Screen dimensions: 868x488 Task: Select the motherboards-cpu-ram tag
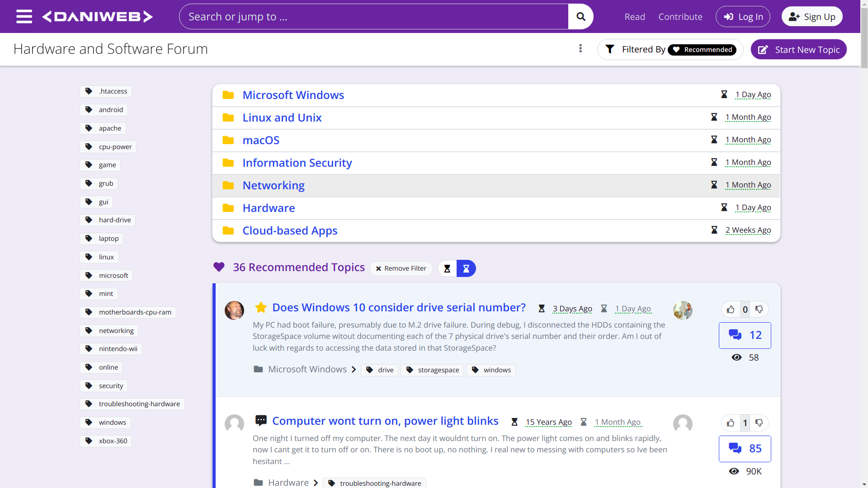[128, 312]
